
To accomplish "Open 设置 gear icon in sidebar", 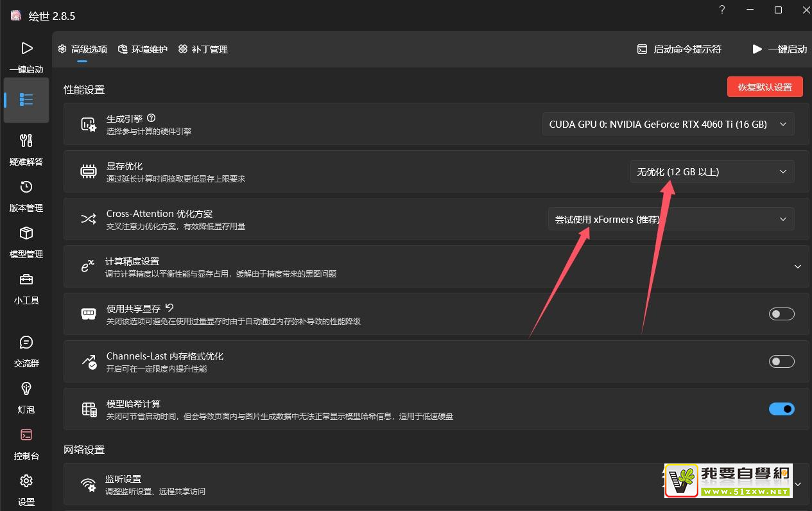I will (x=26, y=481).
